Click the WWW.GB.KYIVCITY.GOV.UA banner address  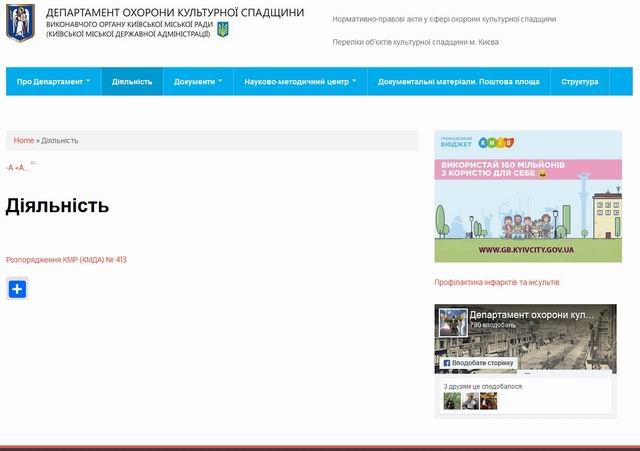tap(526, 250)
